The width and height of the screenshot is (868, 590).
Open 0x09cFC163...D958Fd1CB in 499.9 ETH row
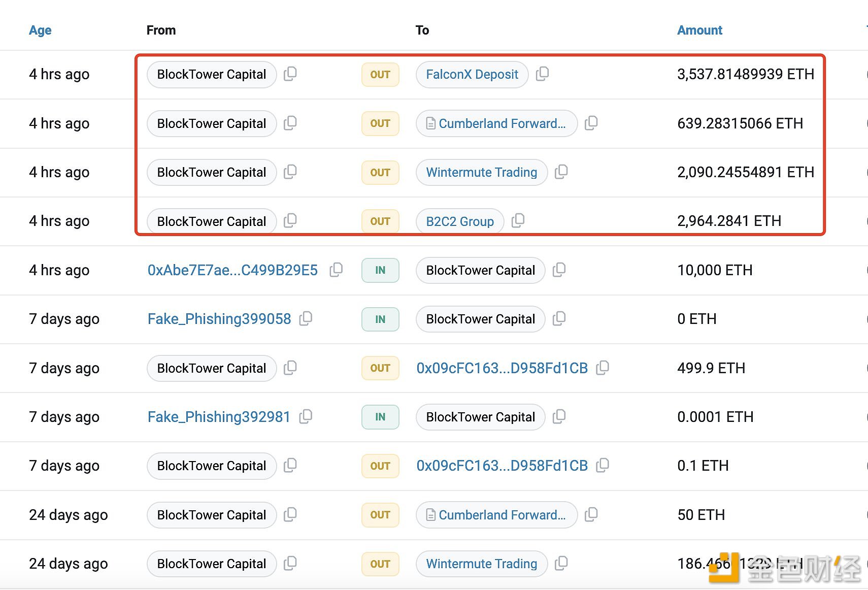coord(502,368)
